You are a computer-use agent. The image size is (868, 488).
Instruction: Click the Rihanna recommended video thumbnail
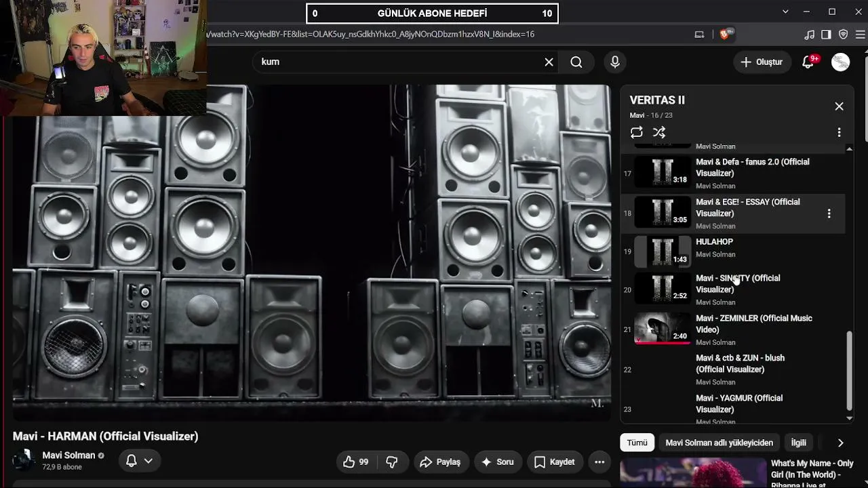(x=692, y=473)
